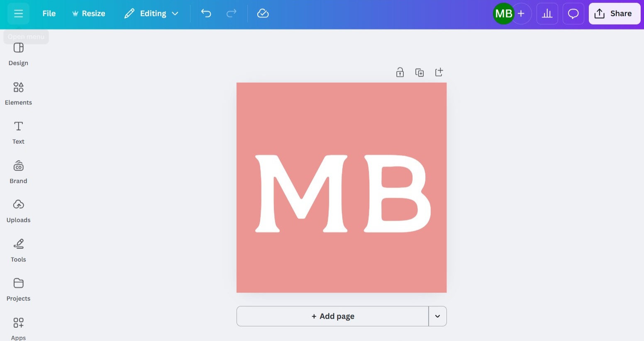Open the Design panel
The height and width of the screenshot is (341, 644).
click(x=18, y=54)
